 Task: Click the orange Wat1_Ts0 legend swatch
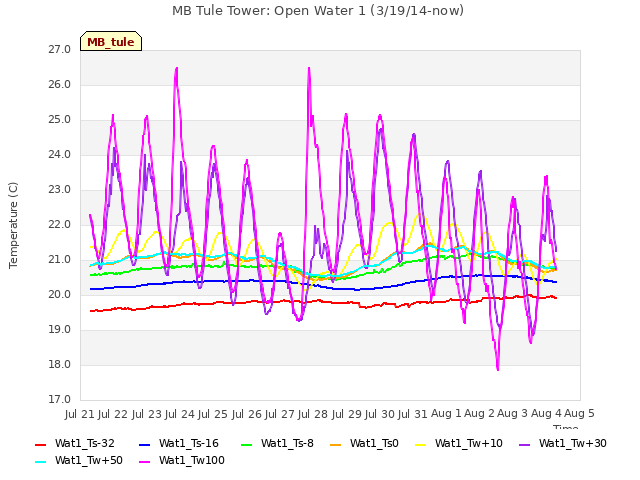pyautogui.click(x=335, y=444)
